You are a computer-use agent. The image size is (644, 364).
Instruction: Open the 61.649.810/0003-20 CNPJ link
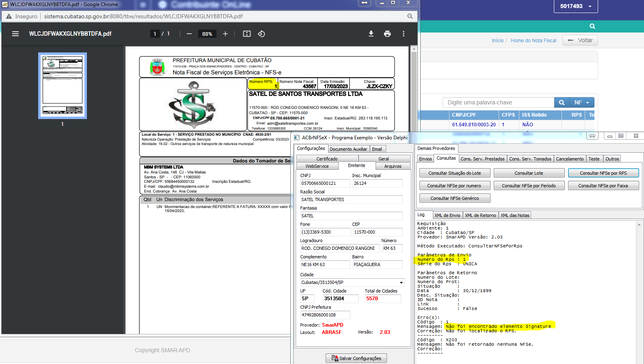pyautogui.click(x=474, y=125)
